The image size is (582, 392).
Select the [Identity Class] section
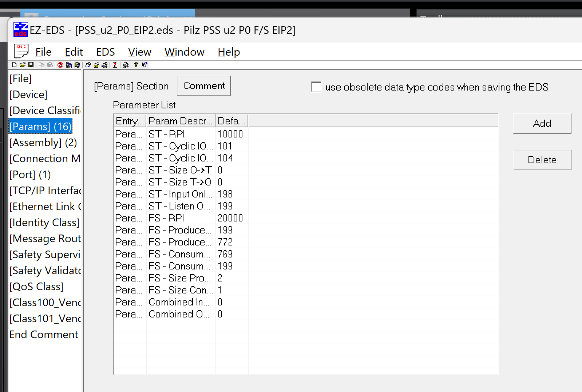point(44,223)
